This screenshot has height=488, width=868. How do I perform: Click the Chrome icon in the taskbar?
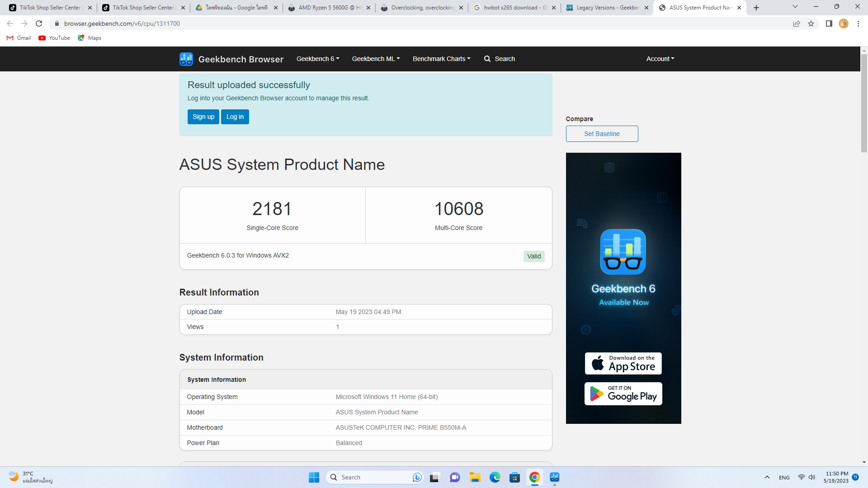[534, 477]
